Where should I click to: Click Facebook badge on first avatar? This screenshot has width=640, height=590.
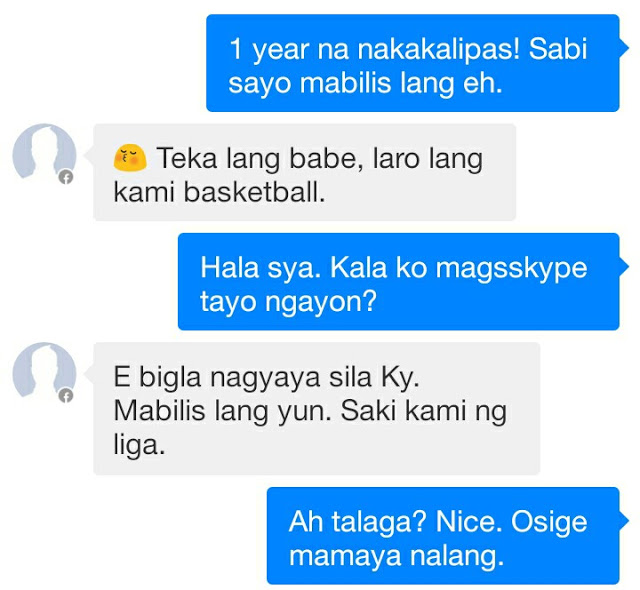(x=66, y=177)
